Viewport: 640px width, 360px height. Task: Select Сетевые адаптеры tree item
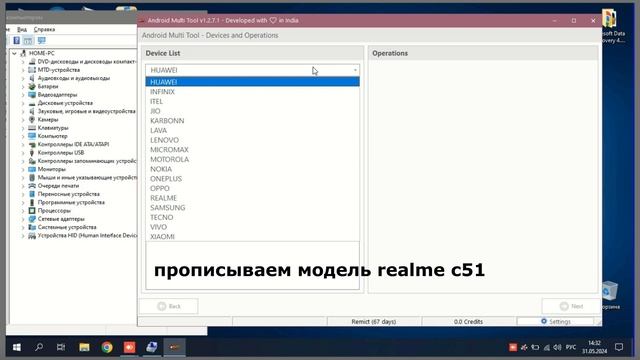point(61,219)
